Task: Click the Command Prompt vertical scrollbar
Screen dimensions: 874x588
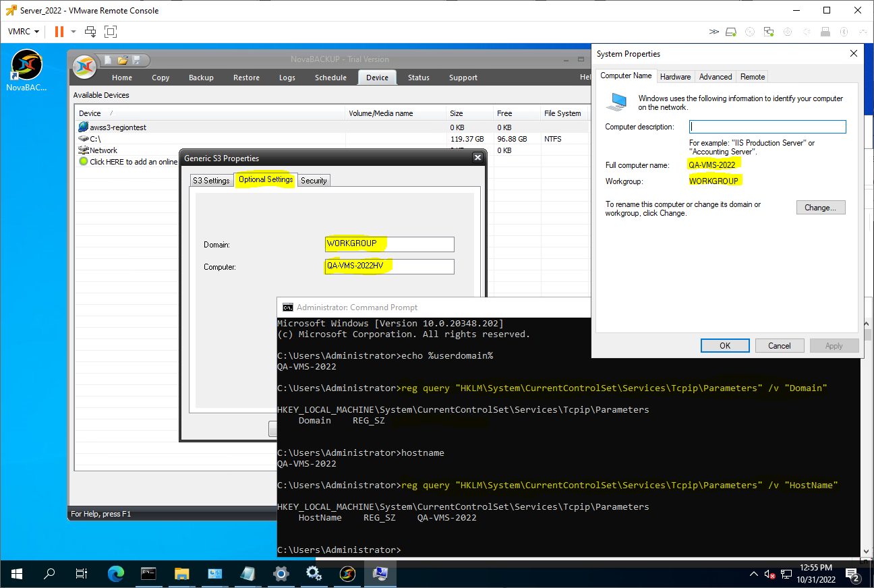Action: click(x=866, y=437)
